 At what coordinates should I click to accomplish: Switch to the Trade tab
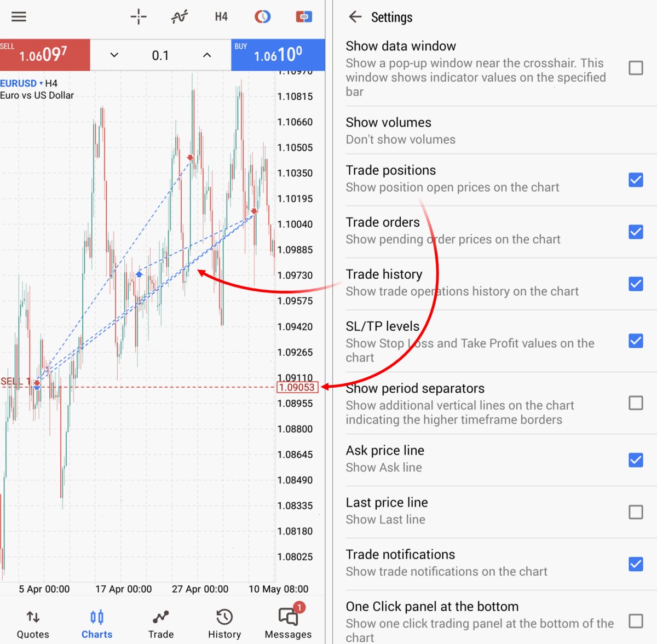coord(160,624)
